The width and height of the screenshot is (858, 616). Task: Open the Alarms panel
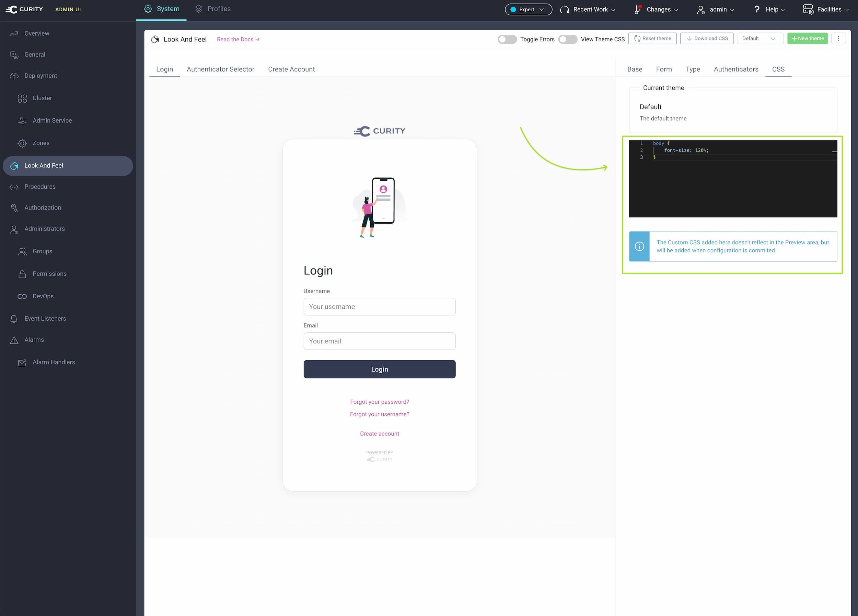[x=34, y=340]
